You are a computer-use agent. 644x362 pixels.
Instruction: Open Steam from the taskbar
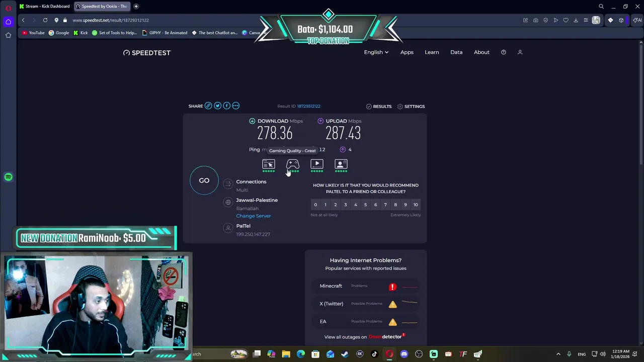(345, 354)
